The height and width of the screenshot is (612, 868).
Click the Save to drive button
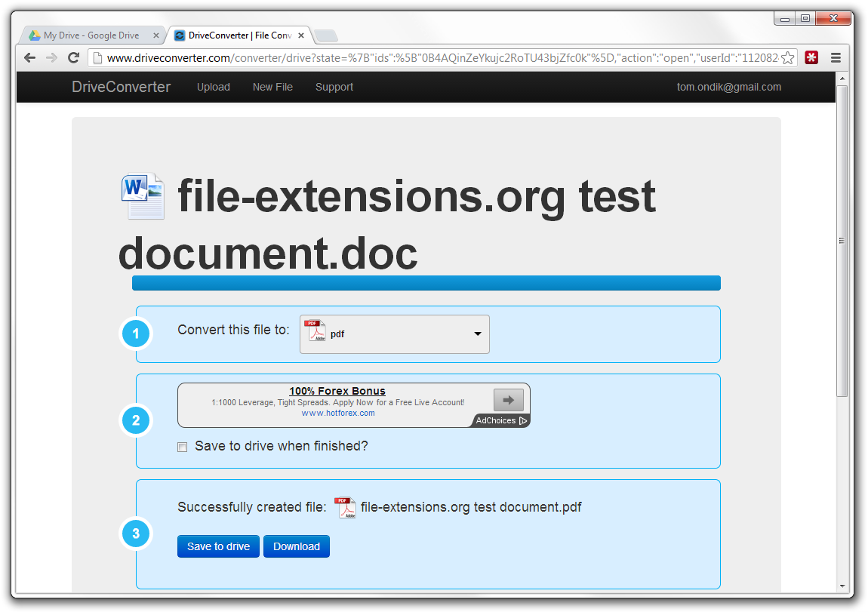point(218,546)
